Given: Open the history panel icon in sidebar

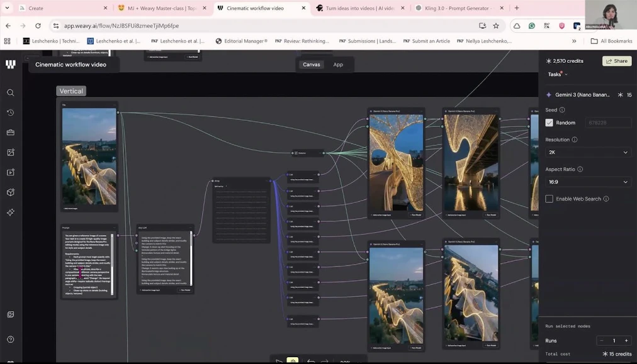Looking at the screenshot, I should [11, 113].
